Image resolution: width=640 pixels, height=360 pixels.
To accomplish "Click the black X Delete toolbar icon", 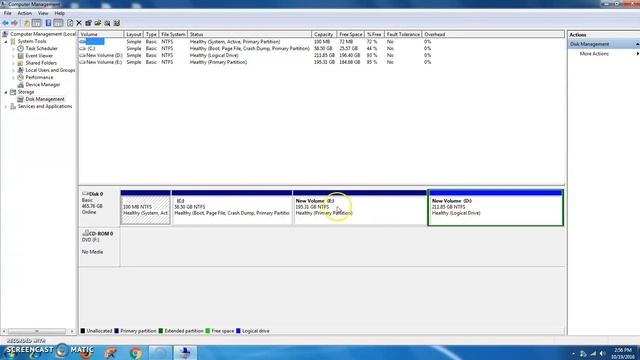I will (x=79, y=23).
